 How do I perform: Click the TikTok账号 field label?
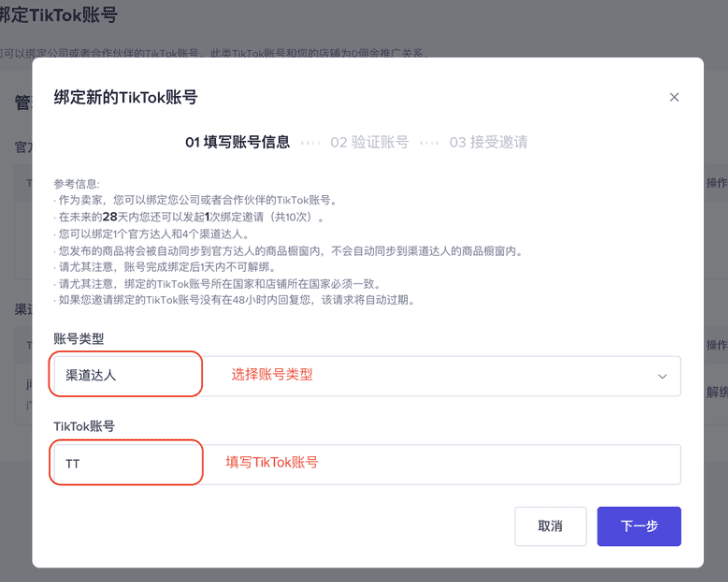[x=84, y=427]
